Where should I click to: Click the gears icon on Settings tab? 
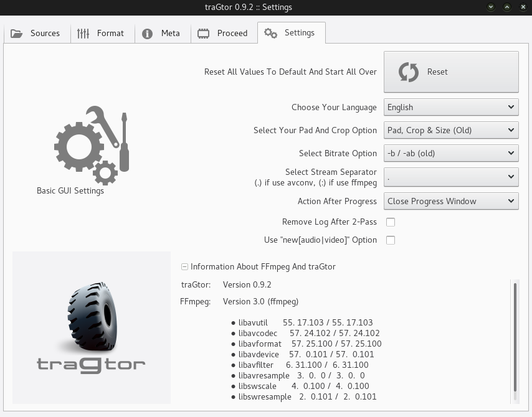point(270,33)
